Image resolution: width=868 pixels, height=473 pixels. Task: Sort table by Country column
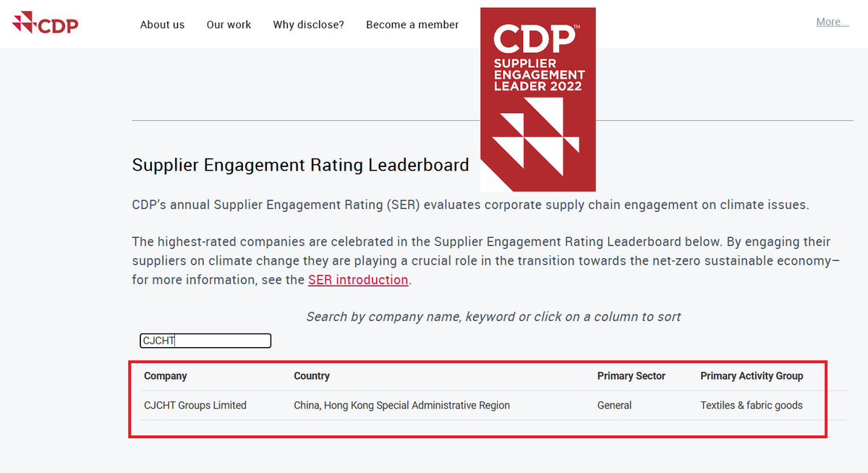click(x=312, y=376)
